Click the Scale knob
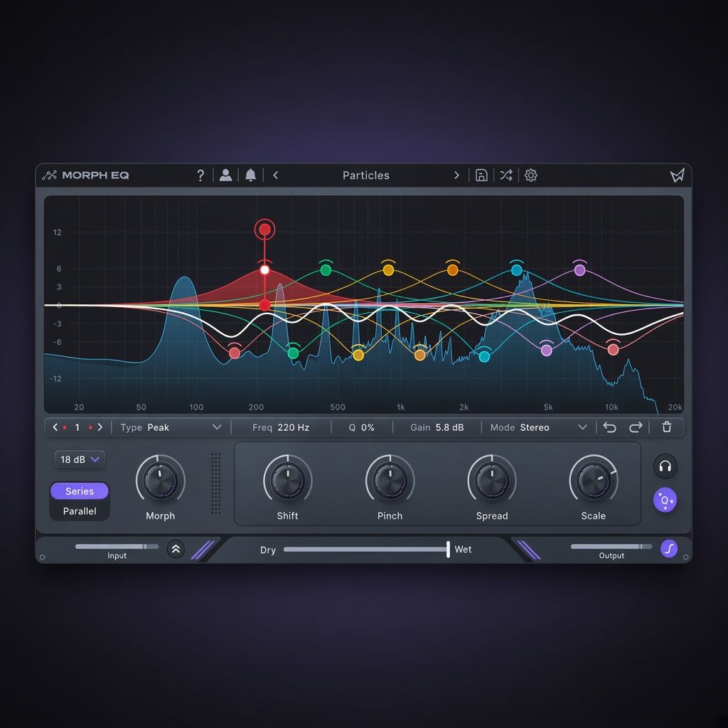This screenshot has height=728, width=728. [x=594, y=481]
